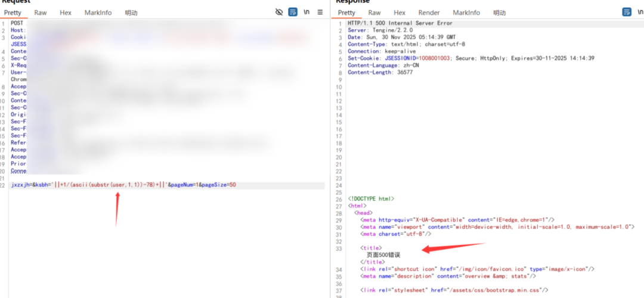Screen dimensions: 644x298
Task: Switch Request view to Raw tab
Action: pyautogui.click(x=41, y=13)
